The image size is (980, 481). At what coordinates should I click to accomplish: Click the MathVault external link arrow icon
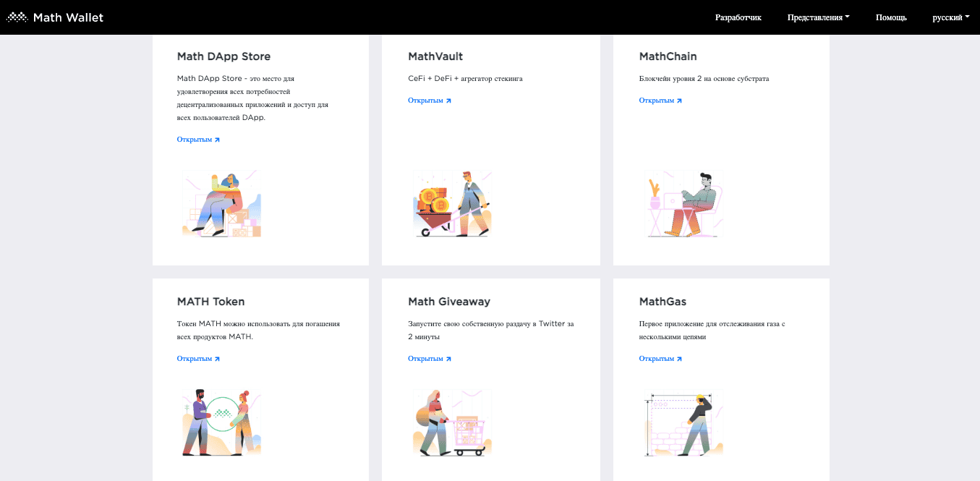coord(448,101)
